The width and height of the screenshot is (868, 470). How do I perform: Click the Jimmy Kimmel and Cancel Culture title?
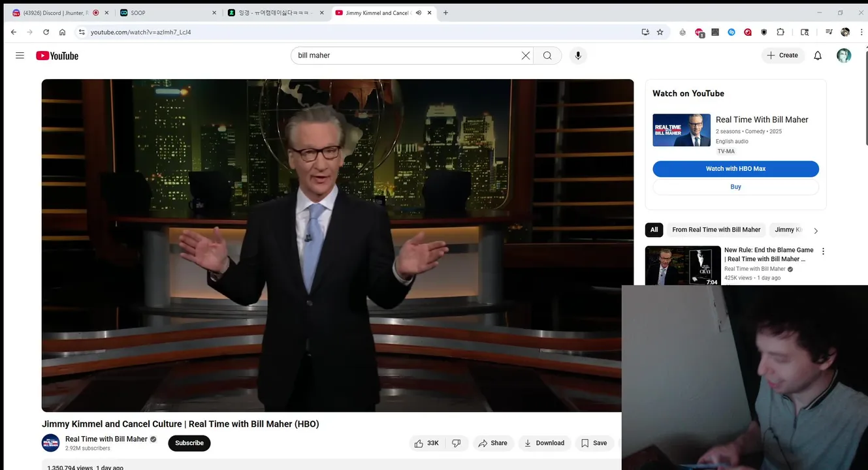coord(180,424)
